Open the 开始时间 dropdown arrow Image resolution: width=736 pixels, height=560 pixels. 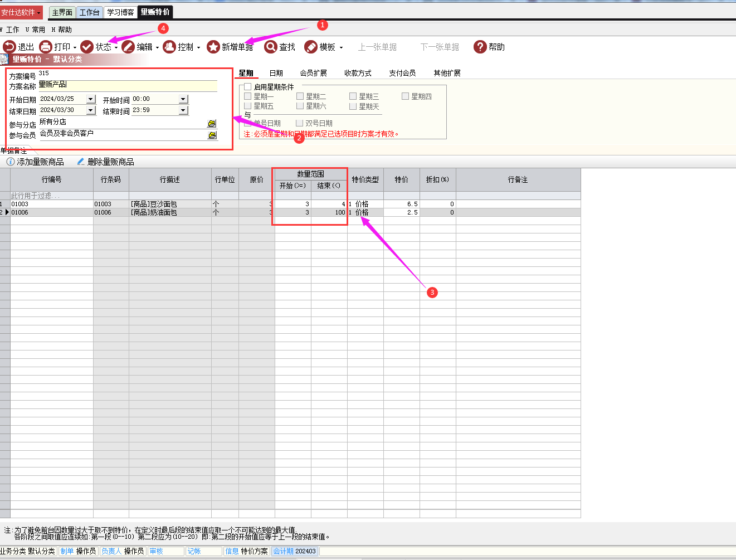point(183,99)
